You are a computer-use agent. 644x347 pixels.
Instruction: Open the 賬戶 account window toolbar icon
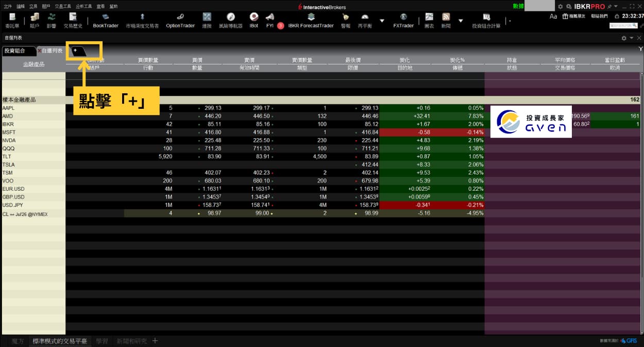(35, 21)
